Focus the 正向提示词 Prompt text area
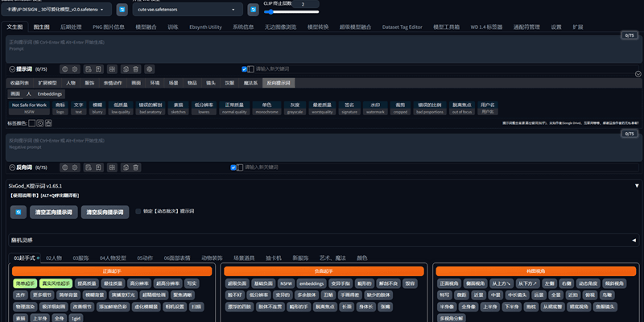 click(322, 49)
